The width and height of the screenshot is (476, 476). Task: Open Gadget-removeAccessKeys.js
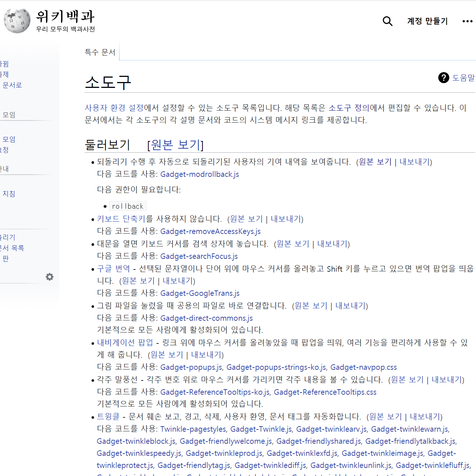tap(211, 231)
